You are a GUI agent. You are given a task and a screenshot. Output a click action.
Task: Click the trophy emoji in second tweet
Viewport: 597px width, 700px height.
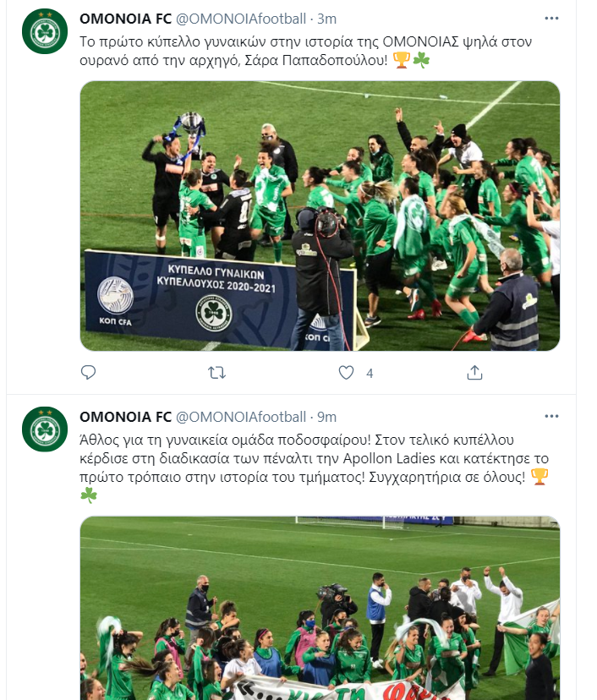point(539,476)
